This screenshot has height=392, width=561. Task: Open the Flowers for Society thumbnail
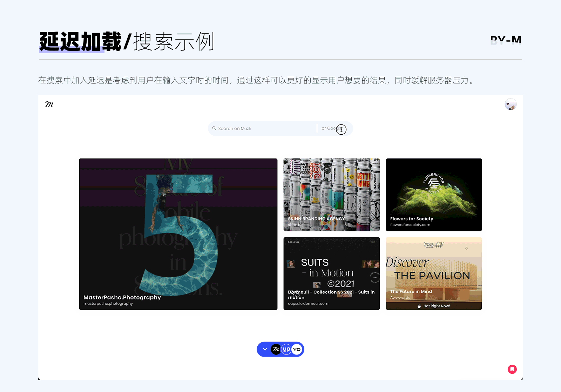(434, 195)
